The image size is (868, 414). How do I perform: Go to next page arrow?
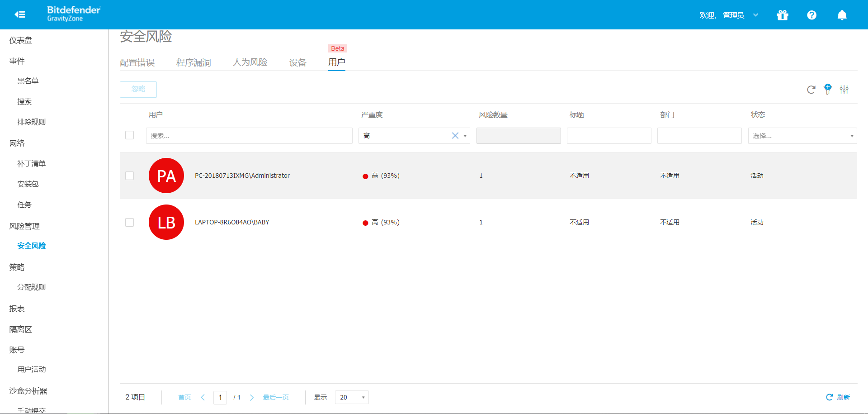(x=252, y=397)
